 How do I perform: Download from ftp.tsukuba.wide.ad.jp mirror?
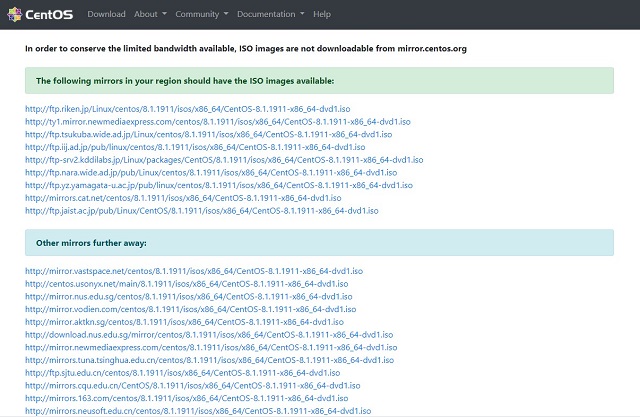click(x=209, y=134)
